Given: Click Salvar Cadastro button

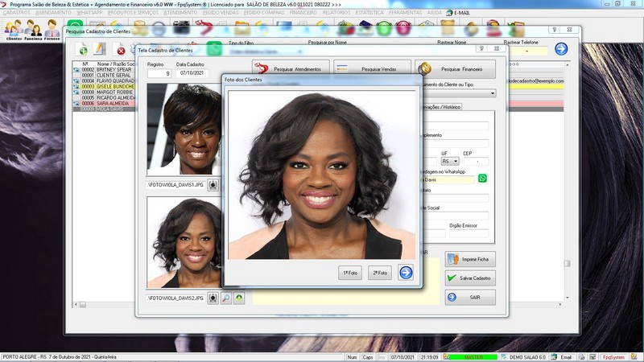Looking at the screenshot, I should [x=470, y=278].
